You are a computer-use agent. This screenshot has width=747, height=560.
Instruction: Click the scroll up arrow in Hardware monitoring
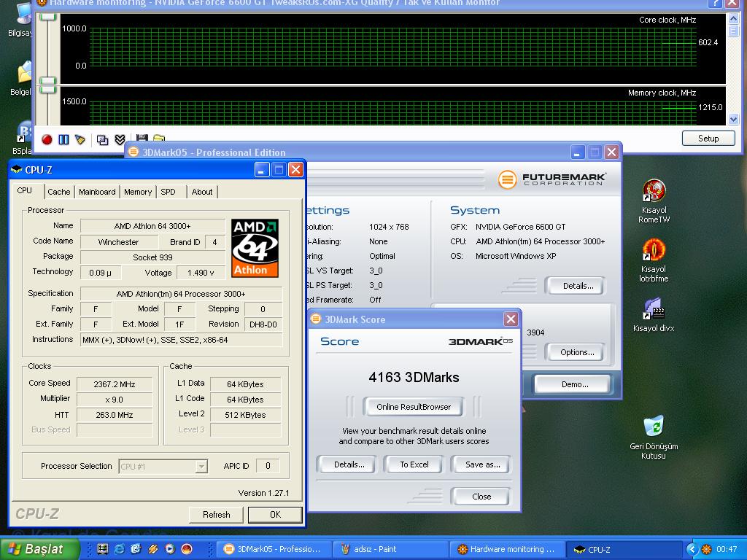pyautogui.click(x=734, y=18)
